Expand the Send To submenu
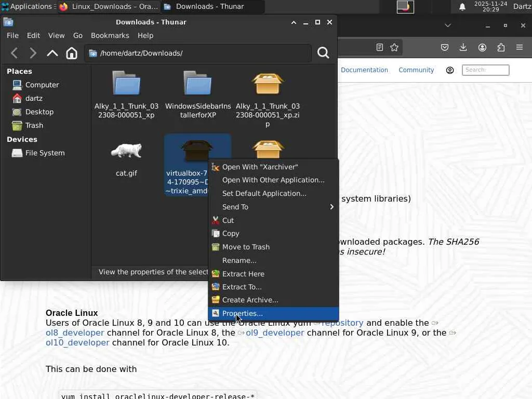Viewport: 532px width, 399px height. click(x=273, y=207)
